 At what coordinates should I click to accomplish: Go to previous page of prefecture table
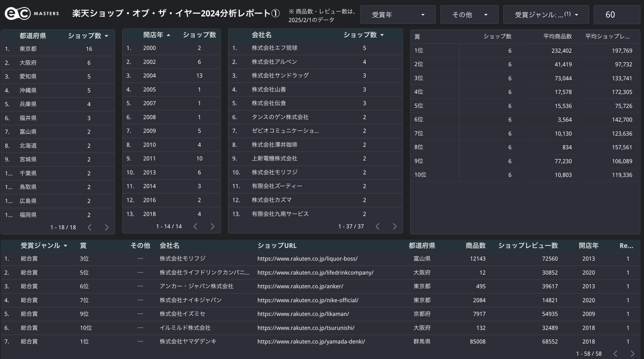click(90, 227)
